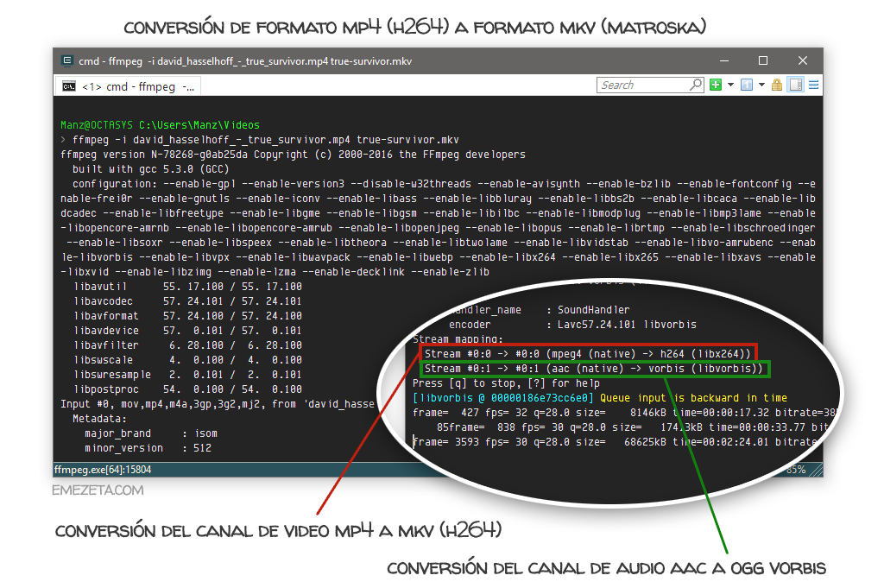Close the cmd ffmpeg window

tap(803, 60)
